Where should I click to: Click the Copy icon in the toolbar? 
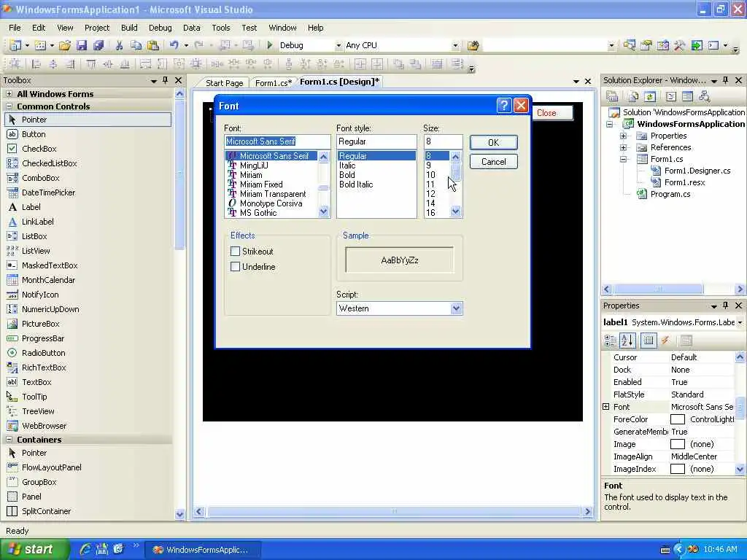point(136,45)
